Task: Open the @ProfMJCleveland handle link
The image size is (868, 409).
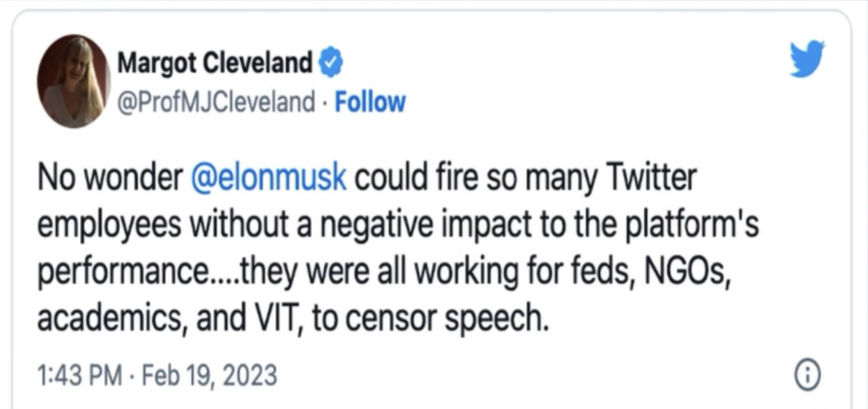Action: click(217, 102)
